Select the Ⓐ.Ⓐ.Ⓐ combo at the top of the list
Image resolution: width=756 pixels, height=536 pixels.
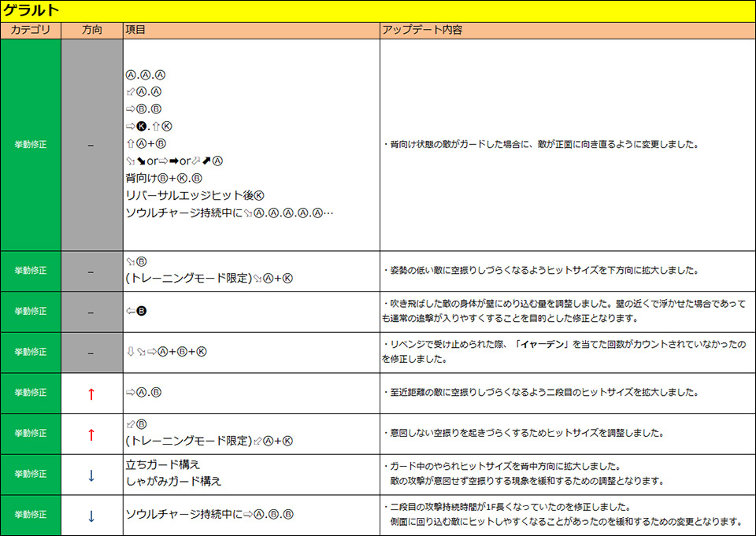145,76
